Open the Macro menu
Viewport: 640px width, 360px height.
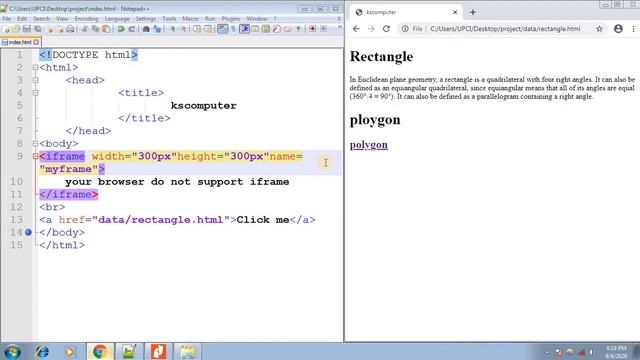coord(190,19)
